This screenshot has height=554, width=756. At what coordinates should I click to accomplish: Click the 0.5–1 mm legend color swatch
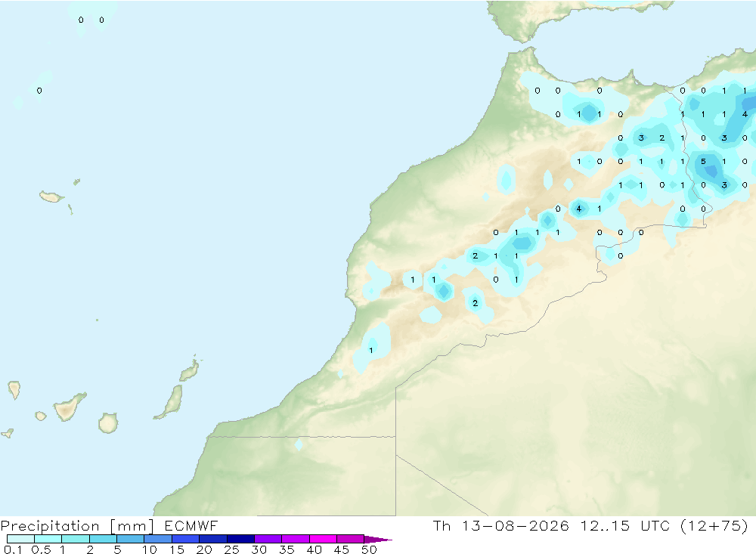48,539
